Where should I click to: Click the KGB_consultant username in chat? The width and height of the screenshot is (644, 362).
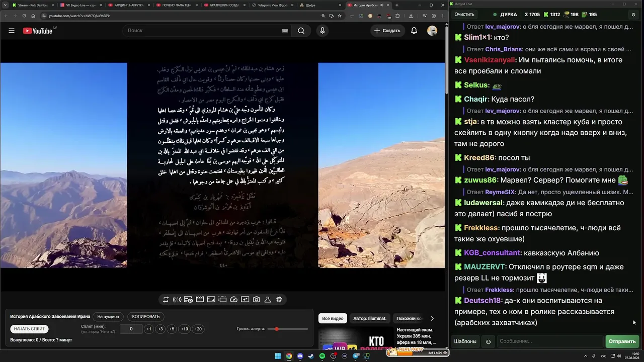(x=492, y=253)
